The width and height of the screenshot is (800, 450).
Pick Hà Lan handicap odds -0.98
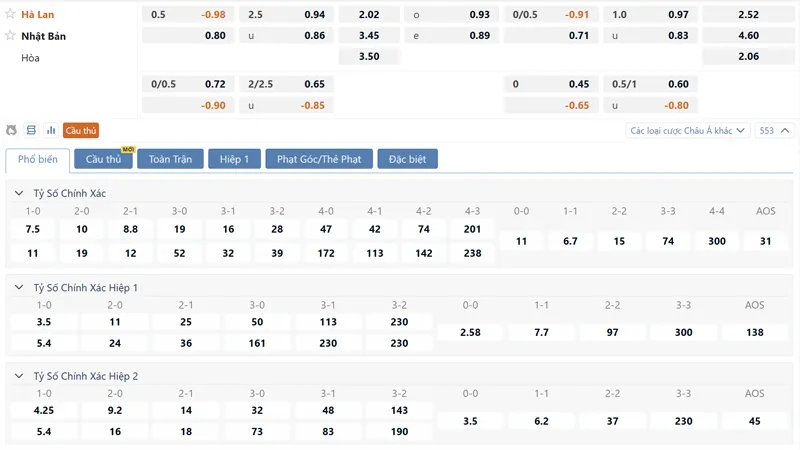click(x=188, y=14)
